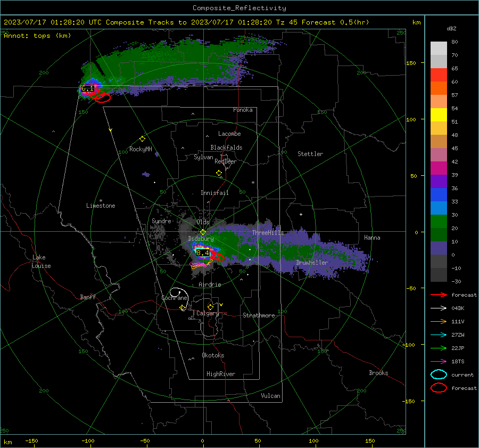
Task: Pick the light gray 80–70 dBZ swatch
Action: [x=439, y=48]
